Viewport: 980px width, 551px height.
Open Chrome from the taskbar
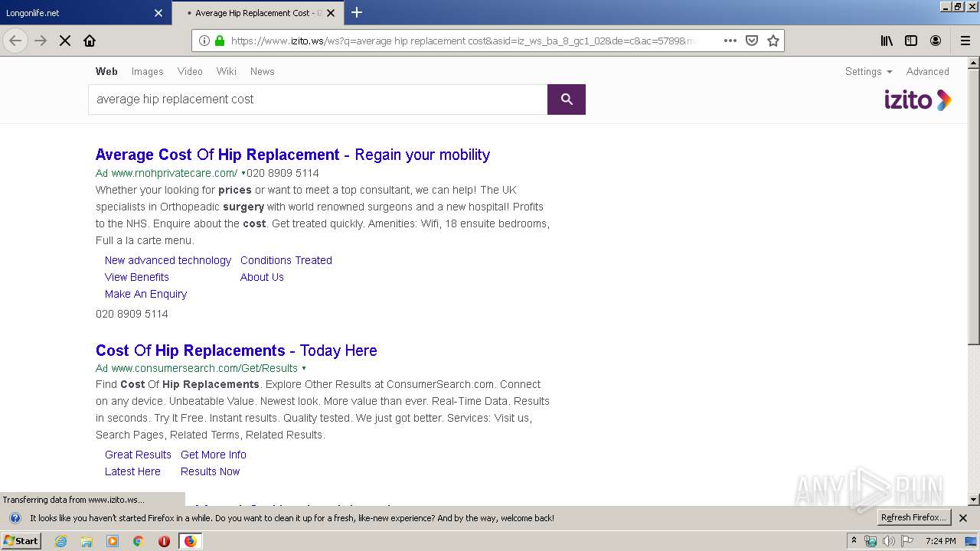pyautogui.click(x=138, y=541)
